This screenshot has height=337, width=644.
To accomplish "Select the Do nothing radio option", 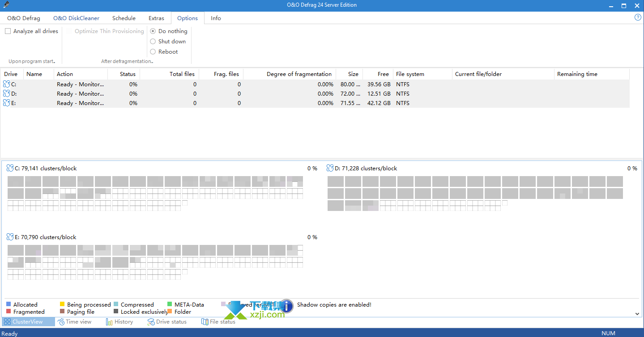I will point(153,31).
